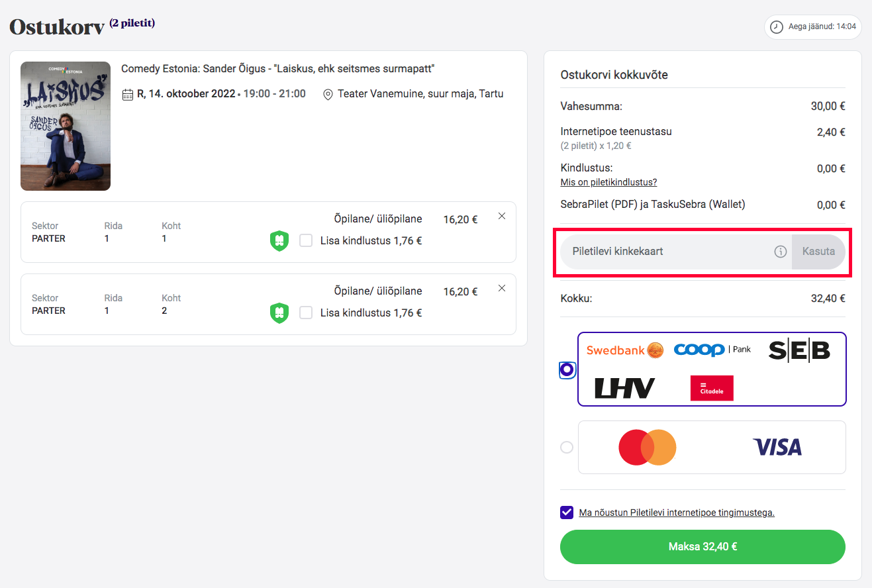
Task: Click the Coop Pank logo
Action: click(712, 350)
